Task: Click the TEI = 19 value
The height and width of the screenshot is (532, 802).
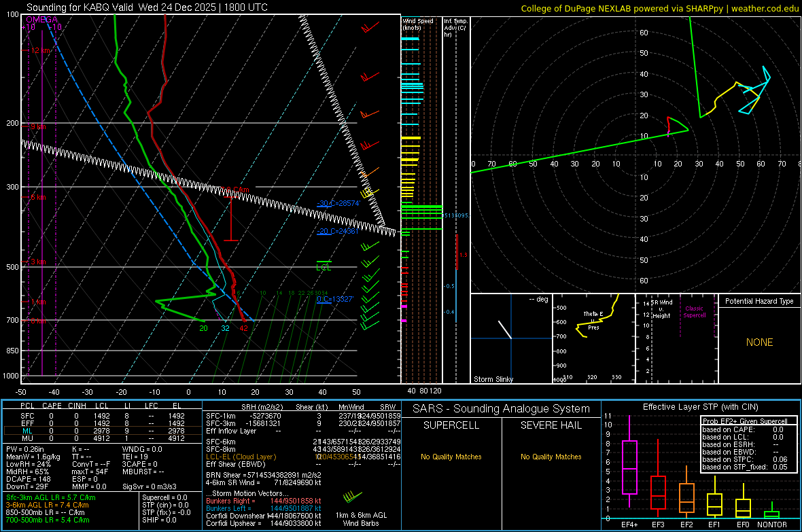Action: (135, 457)
